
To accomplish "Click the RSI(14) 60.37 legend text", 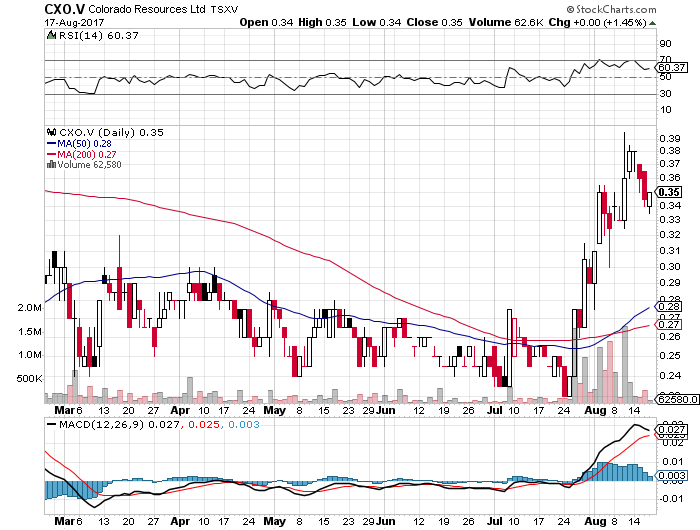I will [99, 35].
